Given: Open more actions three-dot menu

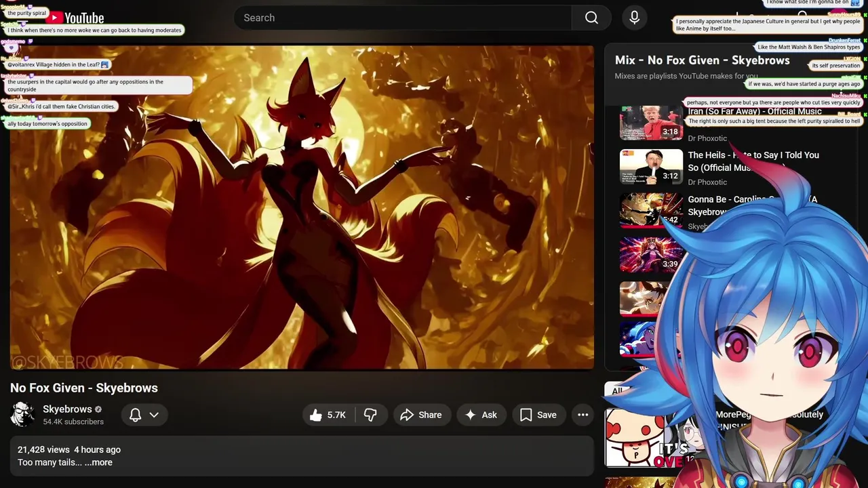Looking at the screenshot, I should coord(583,415).
